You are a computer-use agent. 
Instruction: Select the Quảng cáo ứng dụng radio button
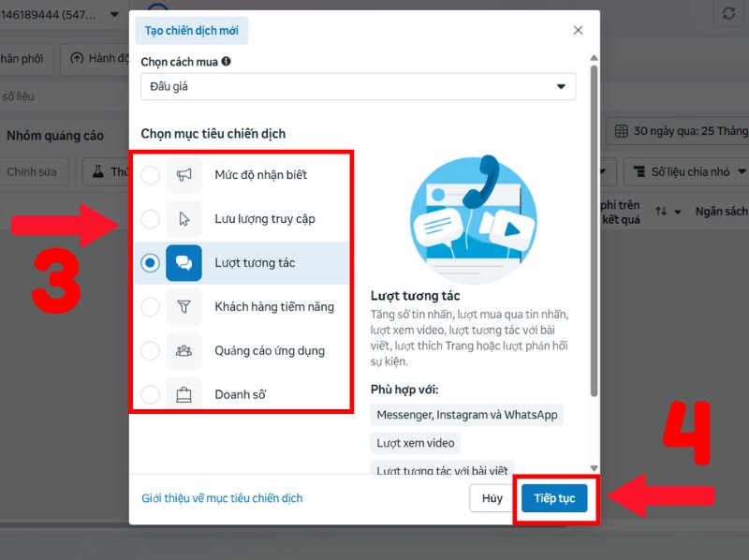pos(150,351)
